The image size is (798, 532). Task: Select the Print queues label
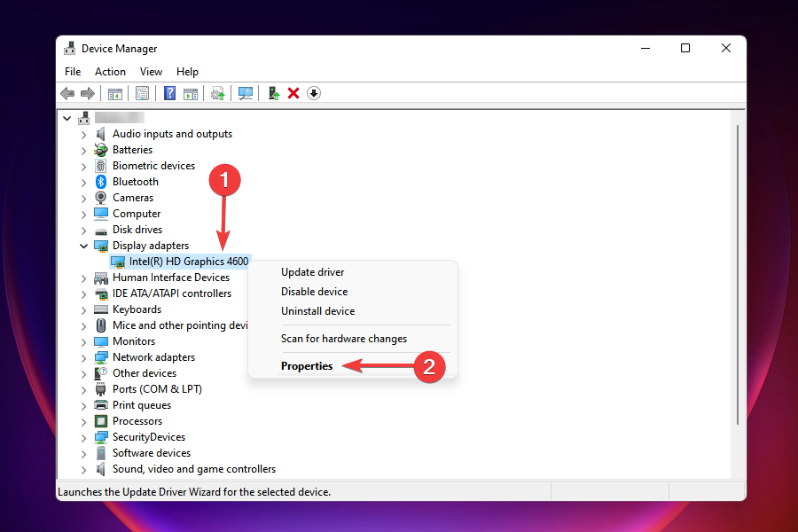coord(142,405)
